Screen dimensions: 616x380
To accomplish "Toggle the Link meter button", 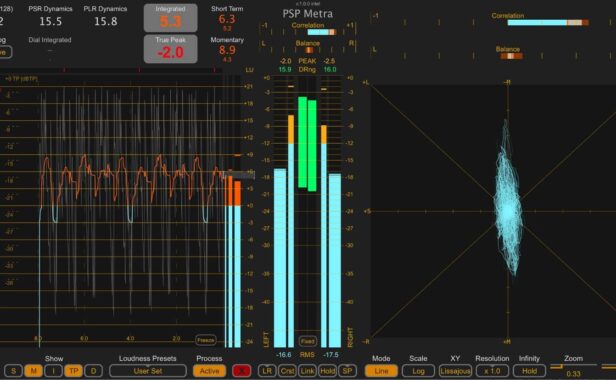I will (x=307, y=371).
